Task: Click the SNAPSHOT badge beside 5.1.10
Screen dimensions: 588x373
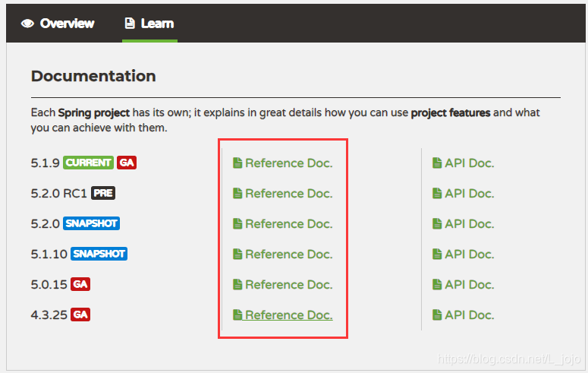Action: [99, 254]
